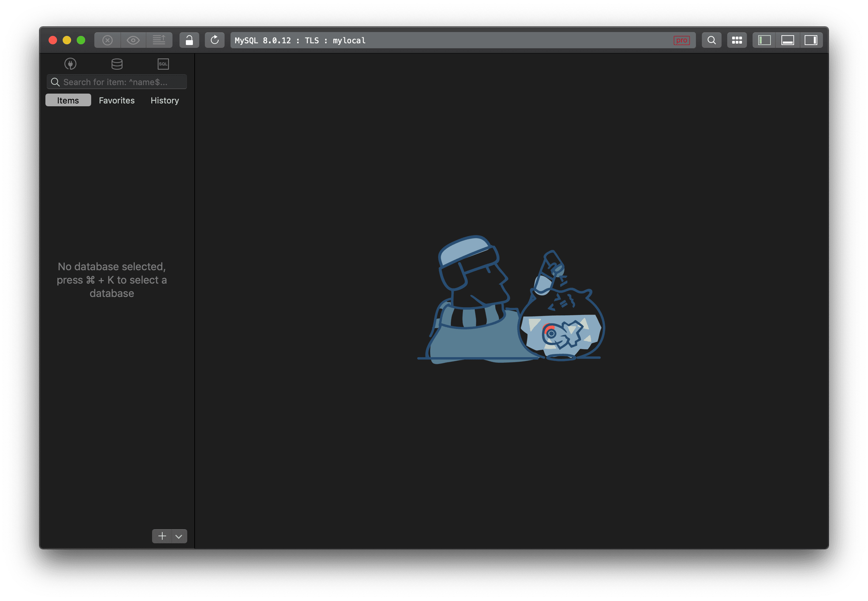Click the plug connection icon
The height and width of the screenshot is (601, 868).
coord(70,64)
